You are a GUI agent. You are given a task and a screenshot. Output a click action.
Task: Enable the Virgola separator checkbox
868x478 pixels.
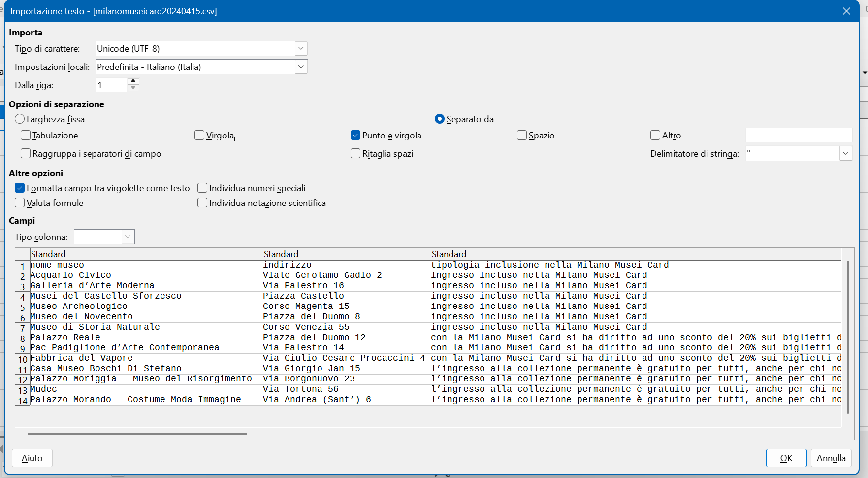(x=199, y=135)
